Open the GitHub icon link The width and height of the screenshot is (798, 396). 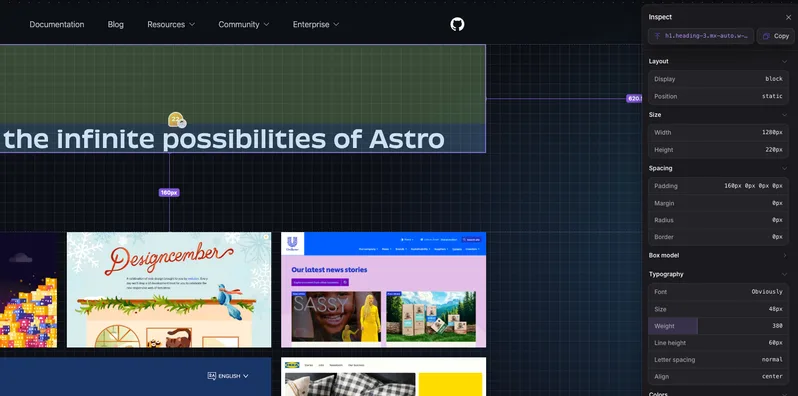457,24
